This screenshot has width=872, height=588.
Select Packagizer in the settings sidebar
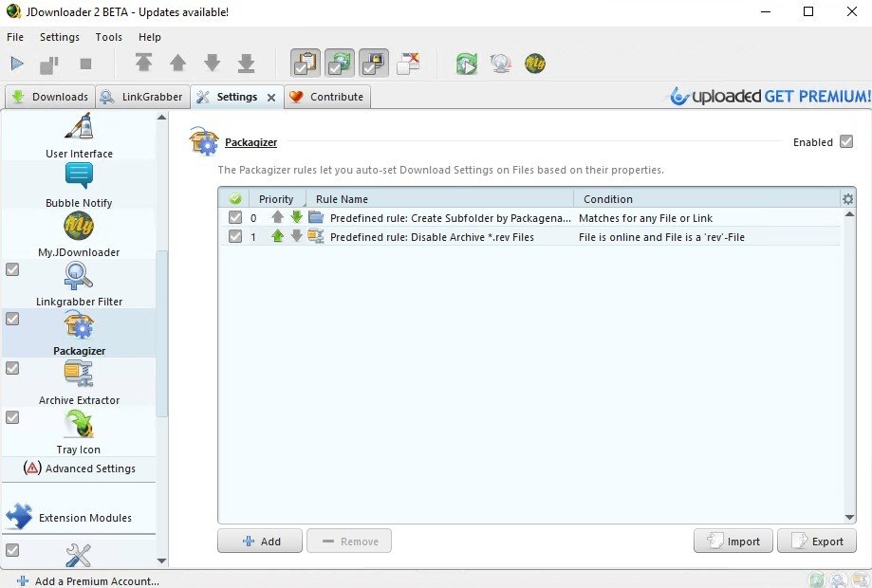[79, 334]
